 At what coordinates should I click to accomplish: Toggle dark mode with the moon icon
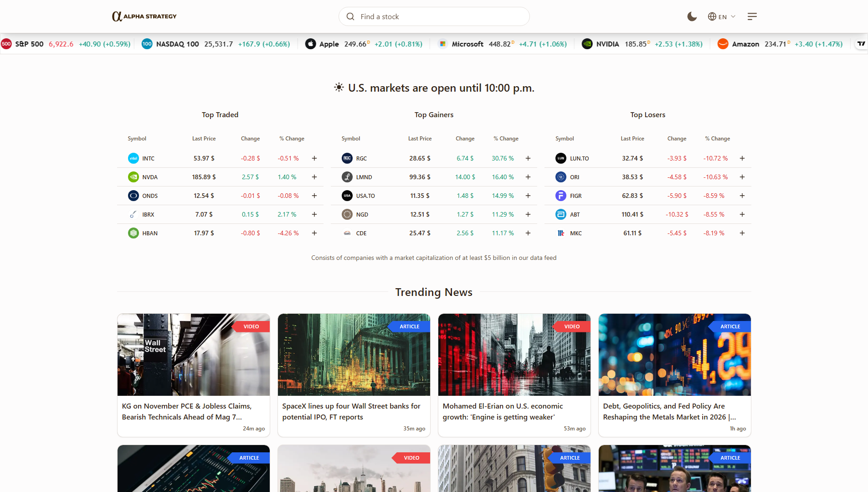692,16
